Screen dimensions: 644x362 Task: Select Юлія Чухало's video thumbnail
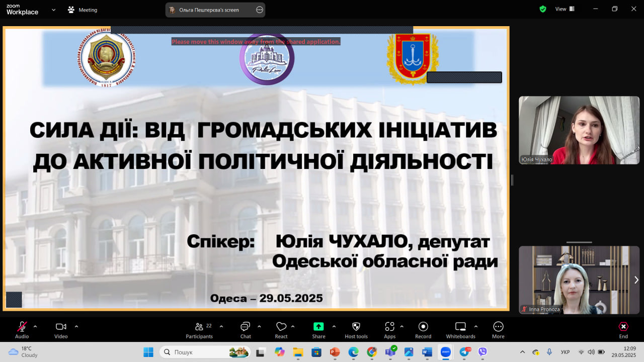point(579,130)
